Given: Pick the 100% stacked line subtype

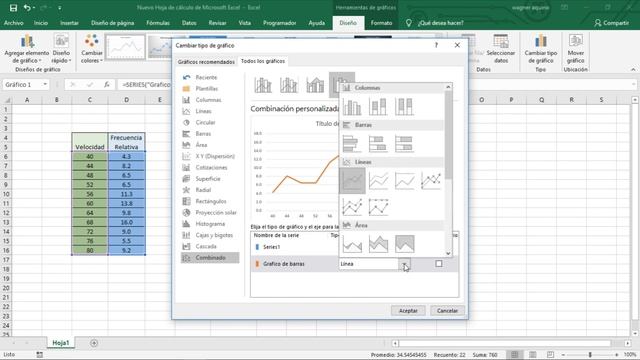Looking at the screenshot, I should click(404, 180).
